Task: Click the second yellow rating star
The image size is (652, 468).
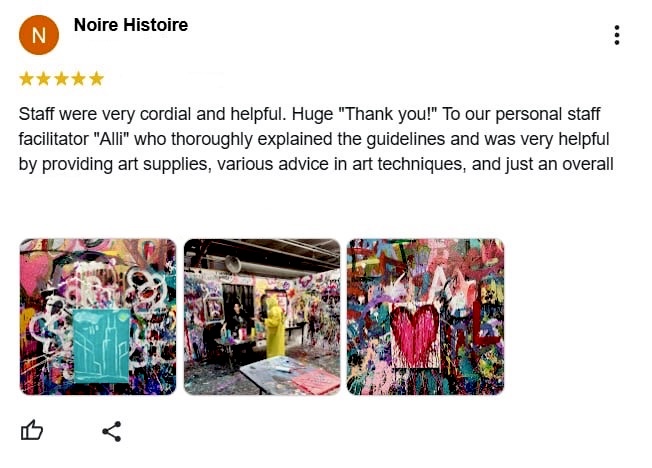Action: (44, 79)
